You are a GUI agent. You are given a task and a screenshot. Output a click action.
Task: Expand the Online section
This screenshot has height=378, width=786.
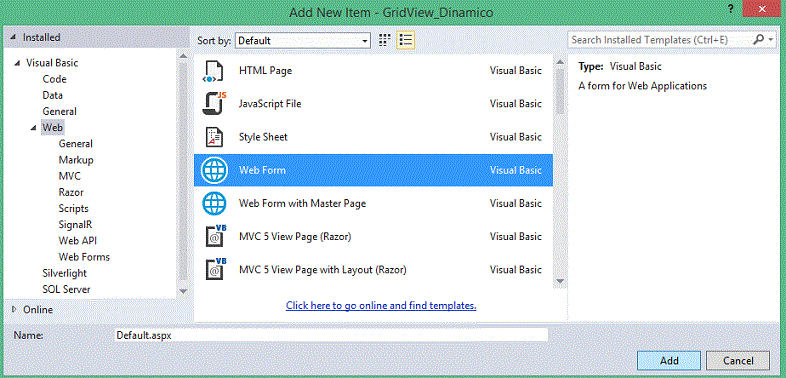(x=14, y=309)
